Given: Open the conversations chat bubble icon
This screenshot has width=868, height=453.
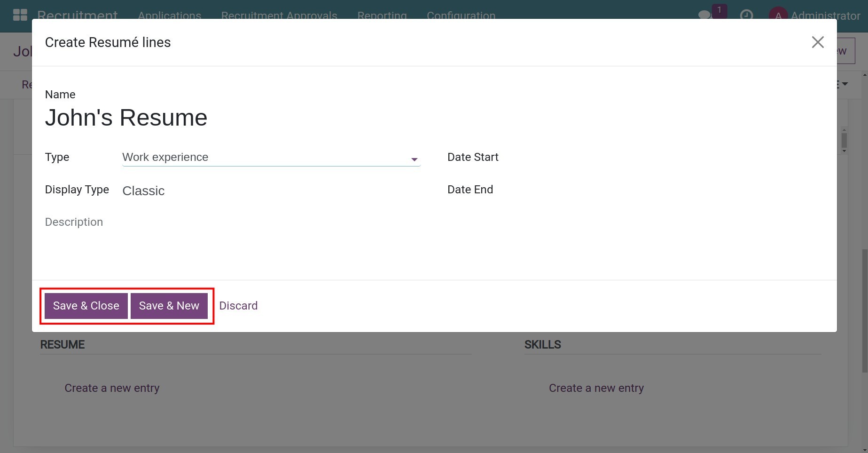Looking at the screenshot, I should click(704, 15).
